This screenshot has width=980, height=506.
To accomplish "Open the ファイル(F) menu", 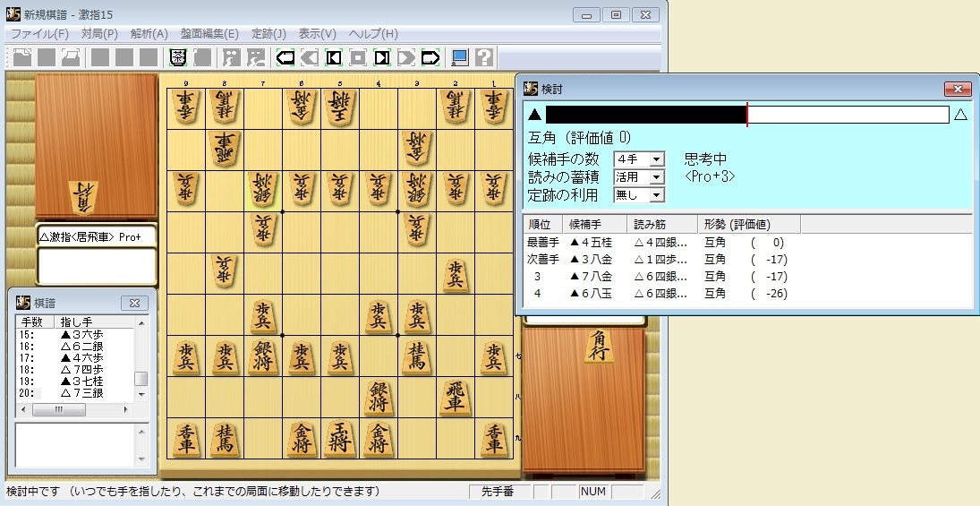I will point(40,34).
